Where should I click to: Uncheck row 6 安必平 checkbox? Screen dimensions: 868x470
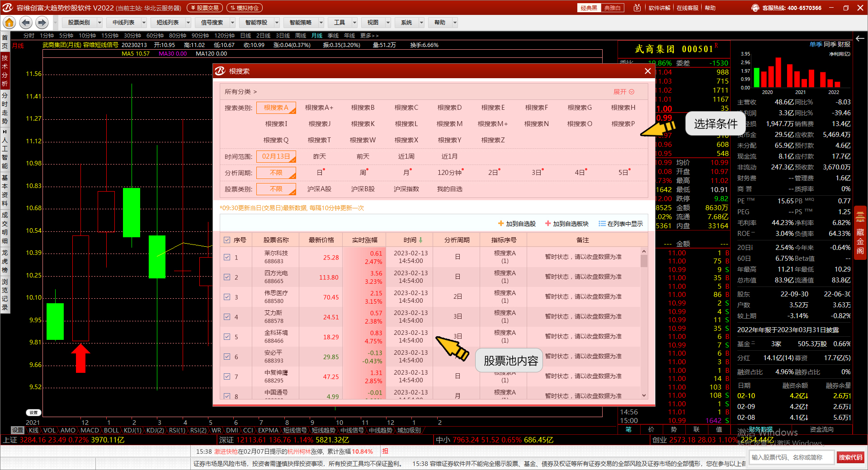click(227, 357)
